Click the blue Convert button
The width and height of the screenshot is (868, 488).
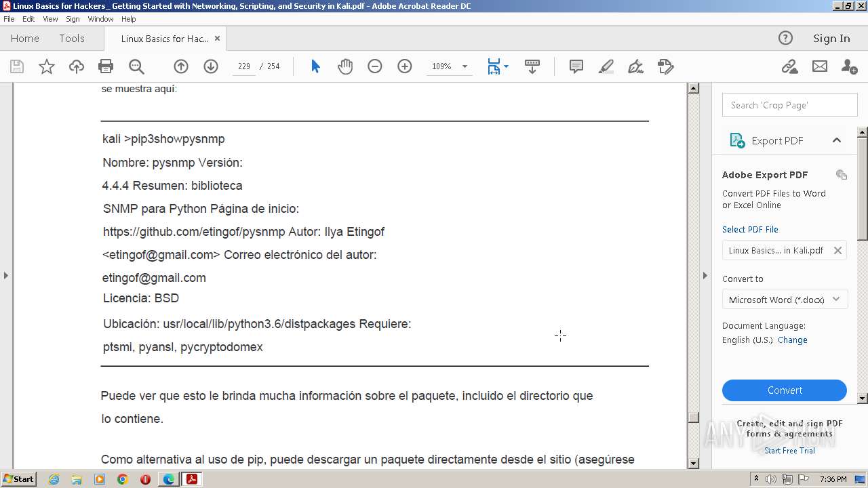click(x=785, y=390)
